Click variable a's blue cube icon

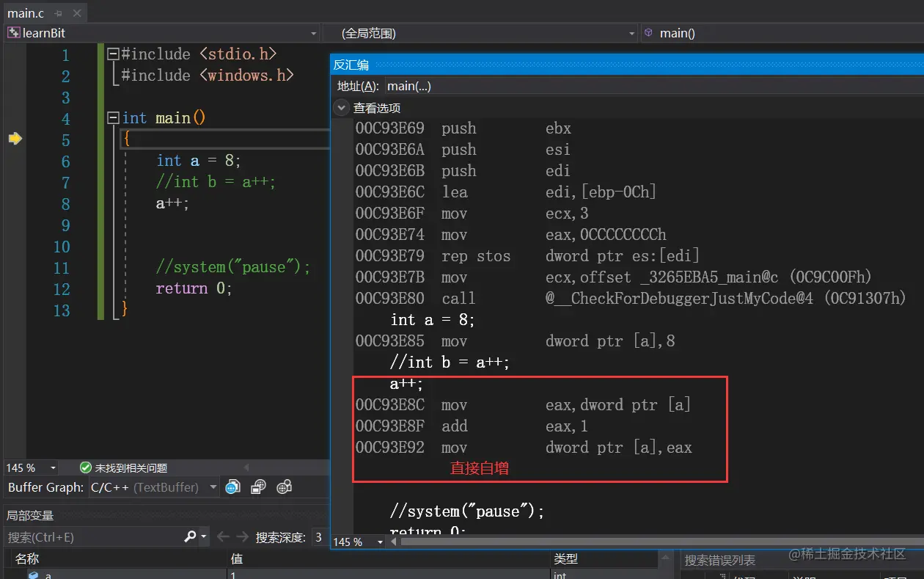click(33, 575)
